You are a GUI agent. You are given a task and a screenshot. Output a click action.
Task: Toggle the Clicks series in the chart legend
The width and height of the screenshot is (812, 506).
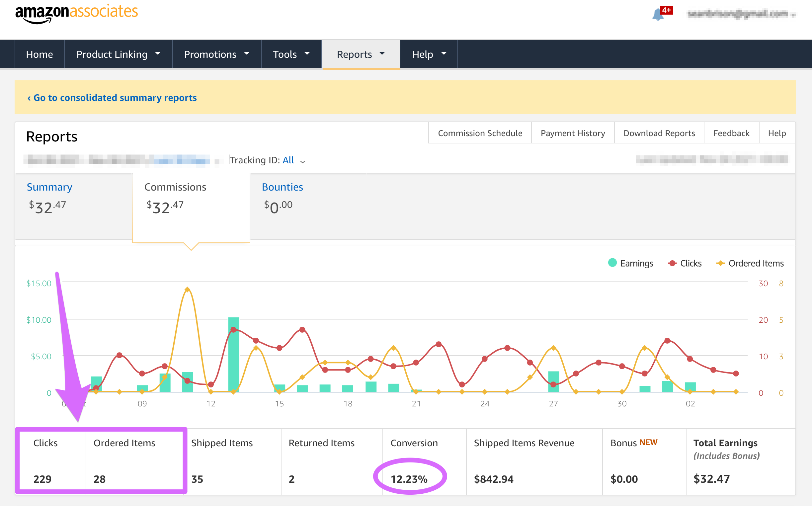point(685,263)
